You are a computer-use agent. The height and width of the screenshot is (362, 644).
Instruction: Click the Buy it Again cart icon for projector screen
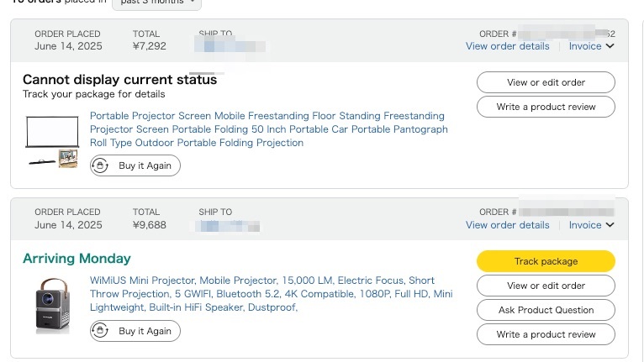[100, 165]
